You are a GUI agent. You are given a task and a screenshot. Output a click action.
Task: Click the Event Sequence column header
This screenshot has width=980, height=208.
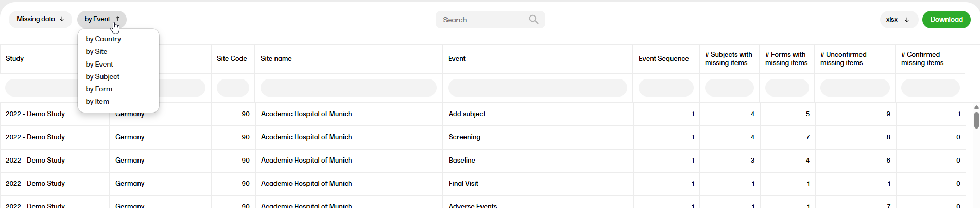[x=663, y=59]
